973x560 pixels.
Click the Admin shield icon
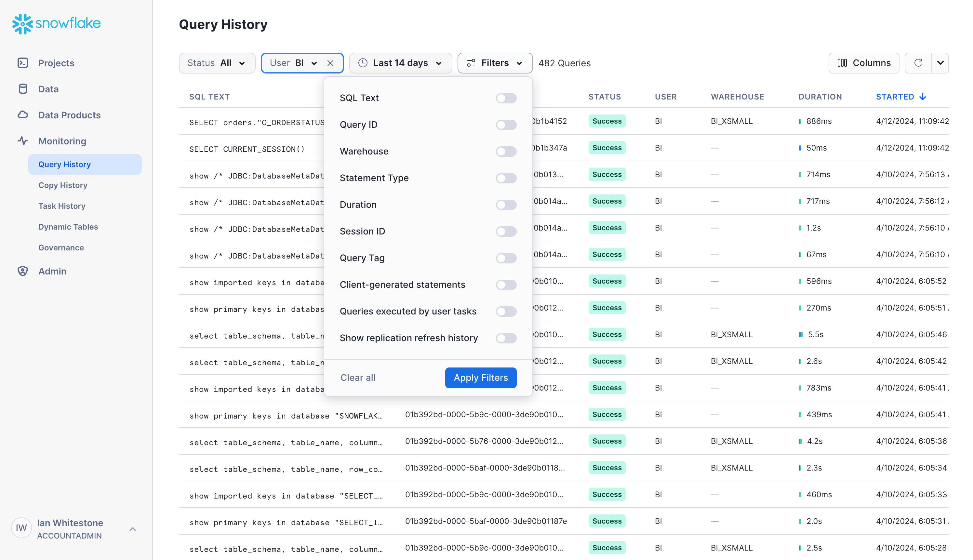click(23, 271)
